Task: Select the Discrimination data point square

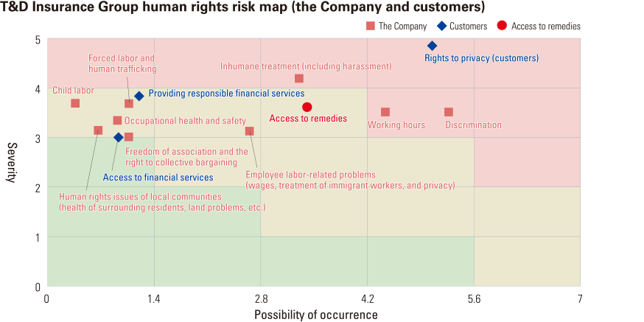Action: click(x=449, y=112)
